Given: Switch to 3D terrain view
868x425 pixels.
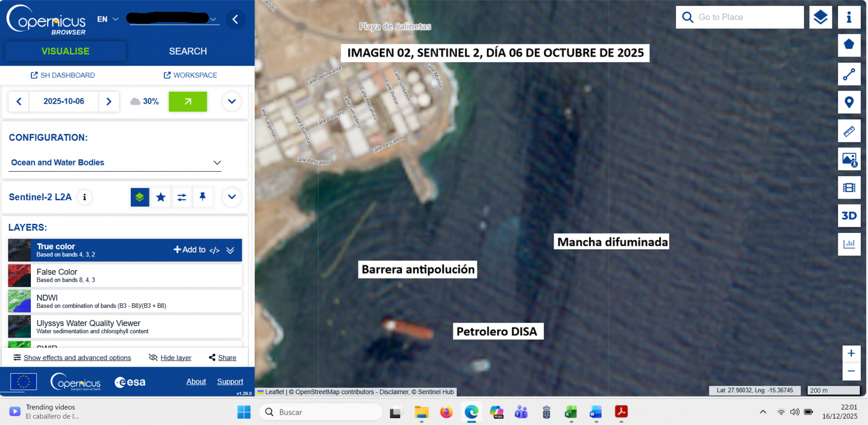Looking at the screenshot, I should pyautogui.click(x=849, y=216).
